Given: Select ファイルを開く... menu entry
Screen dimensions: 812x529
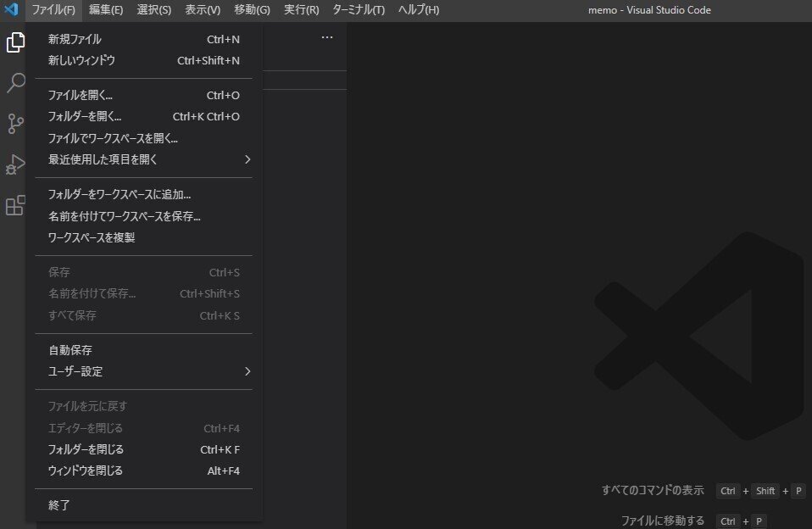Looking at the screenshot, I should pyautogui.click(x=144, y=95).
